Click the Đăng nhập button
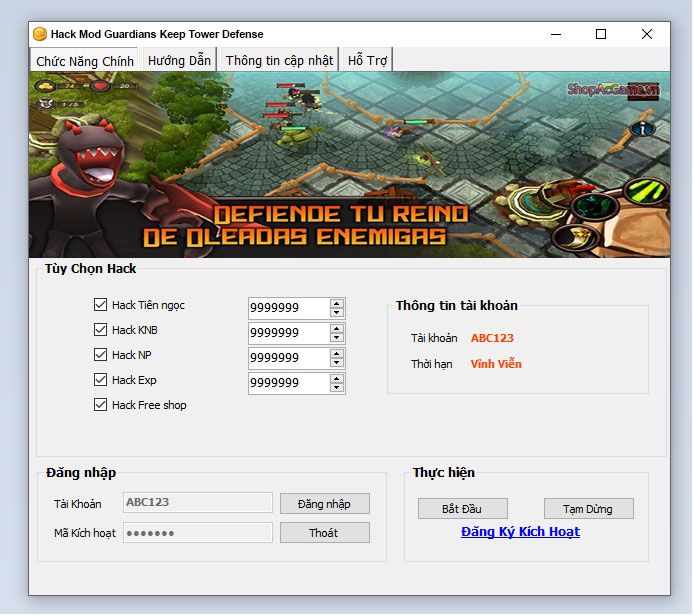Image resolution: width=693 pixels, height=616 pixels. click(x=324, y=504)
